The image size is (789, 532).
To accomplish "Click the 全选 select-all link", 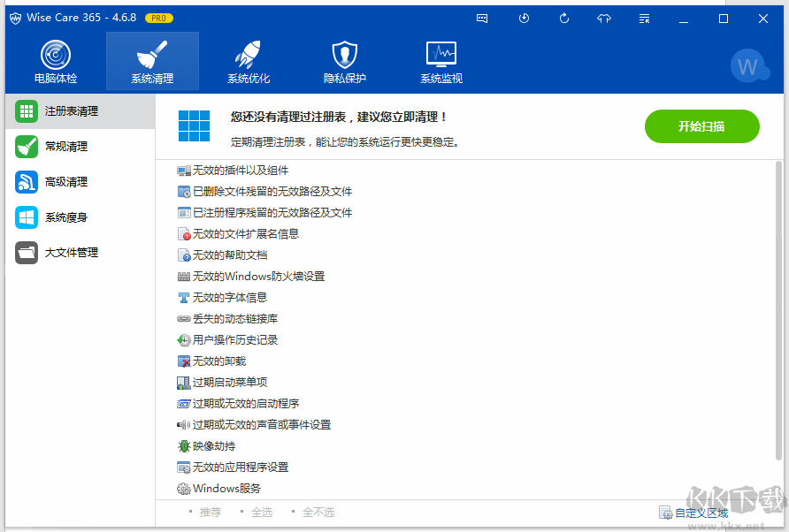I will click(262, 511).
